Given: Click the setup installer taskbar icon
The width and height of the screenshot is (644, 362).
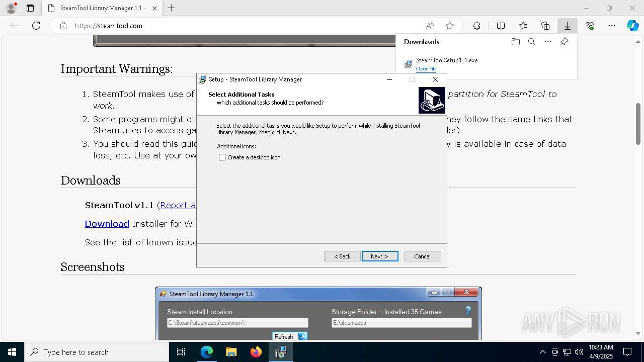Looking at the screenshot, I should 280,352.
